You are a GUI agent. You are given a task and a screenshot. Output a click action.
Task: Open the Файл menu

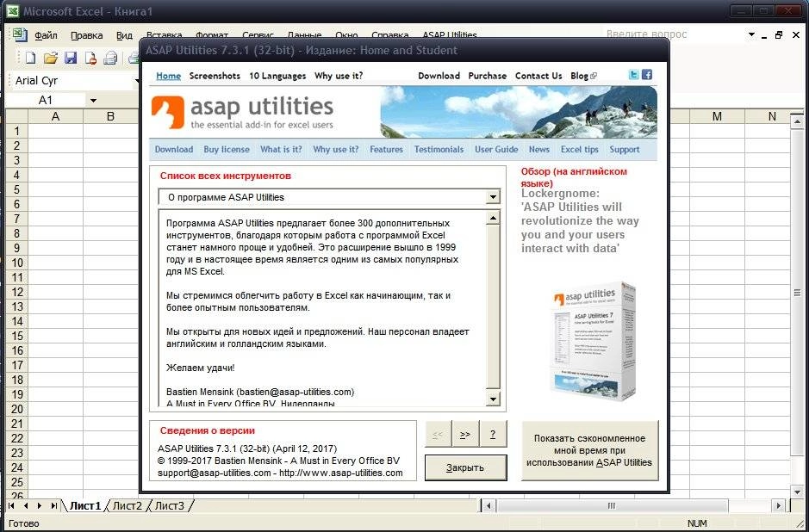point(46,35)
